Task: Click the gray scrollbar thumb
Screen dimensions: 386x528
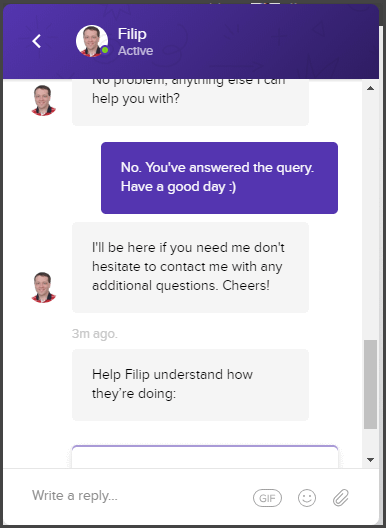Action: pos(371,384)
